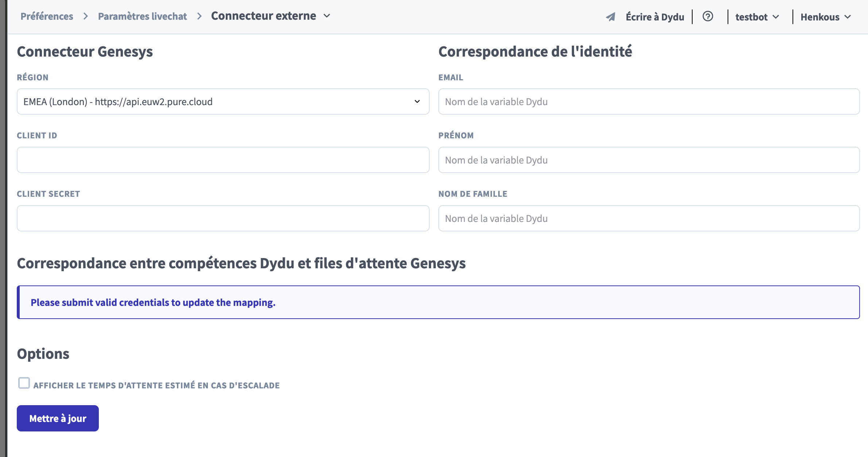Expand the Connecteur externe dropdown chevron

point(327,16)
